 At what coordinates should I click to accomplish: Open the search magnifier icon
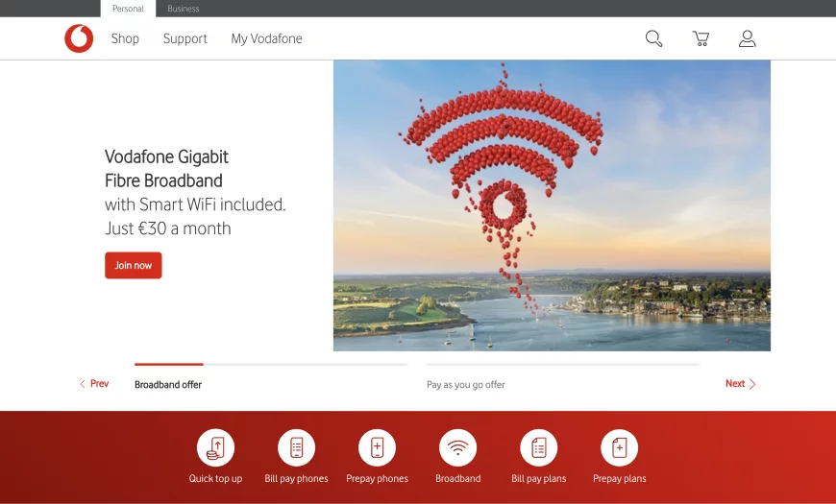click(x=653, y=38)
